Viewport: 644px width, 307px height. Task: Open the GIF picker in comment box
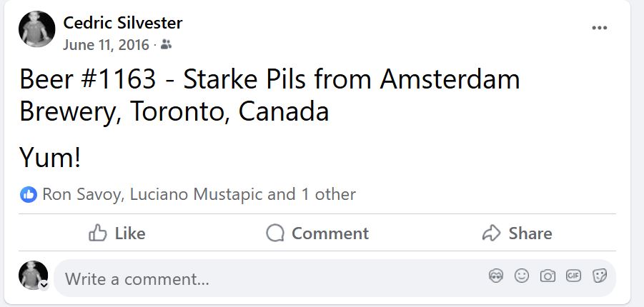coord(573,276)
